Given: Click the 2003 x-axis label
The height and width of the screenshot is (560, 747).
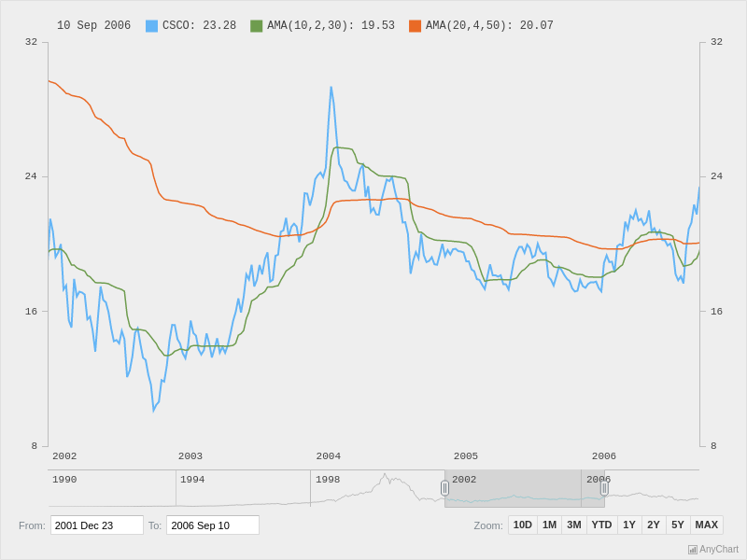Looking at the screenshot, I should point(190,456).
